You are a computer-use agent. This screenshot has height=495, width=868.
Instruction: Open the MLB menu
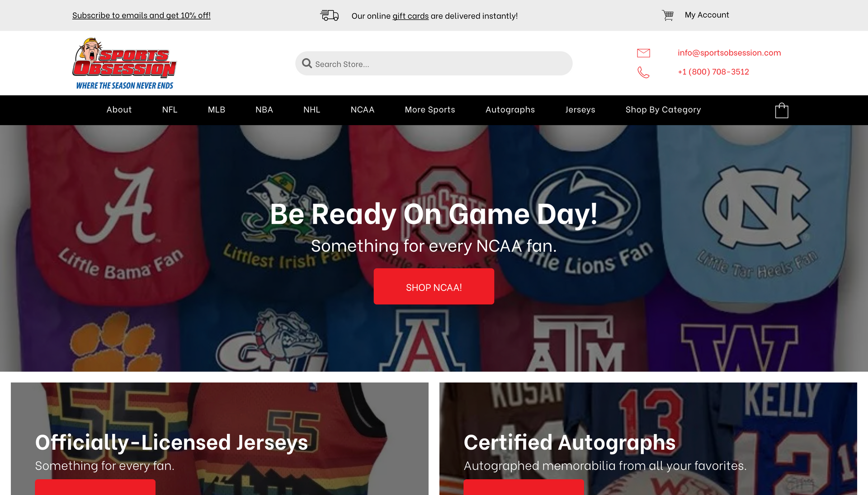[216, 110]
